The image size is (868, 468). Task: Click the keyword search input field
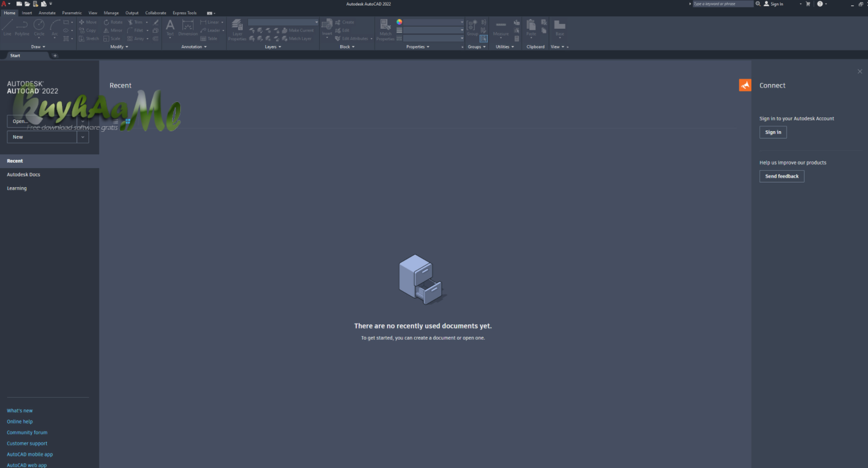coord(723,4)
